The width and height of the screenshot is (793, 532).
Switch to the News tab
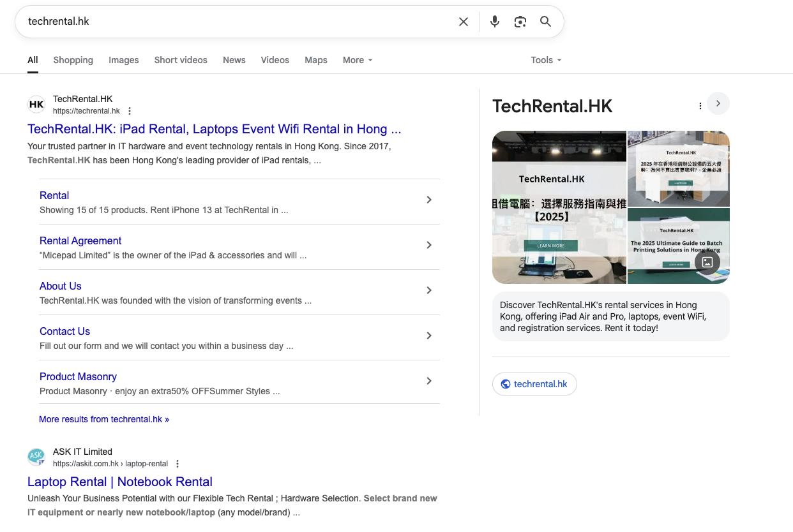coord(234,60)
